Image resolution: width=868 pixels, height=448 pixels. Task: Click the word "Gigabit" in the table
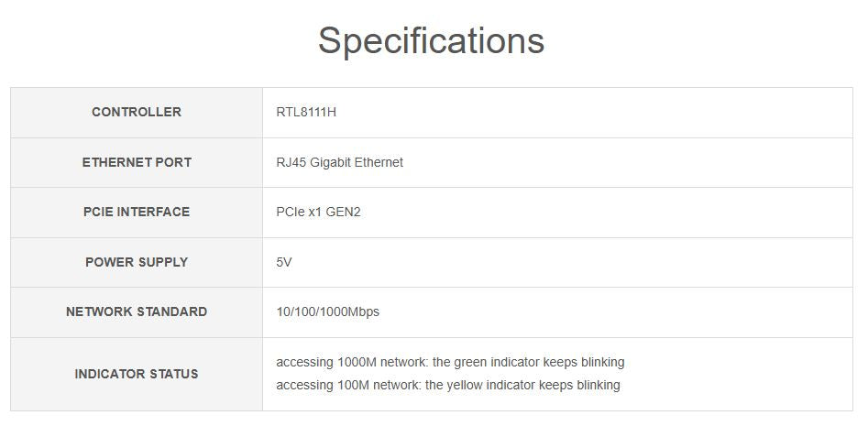click(x=330, y=162)
